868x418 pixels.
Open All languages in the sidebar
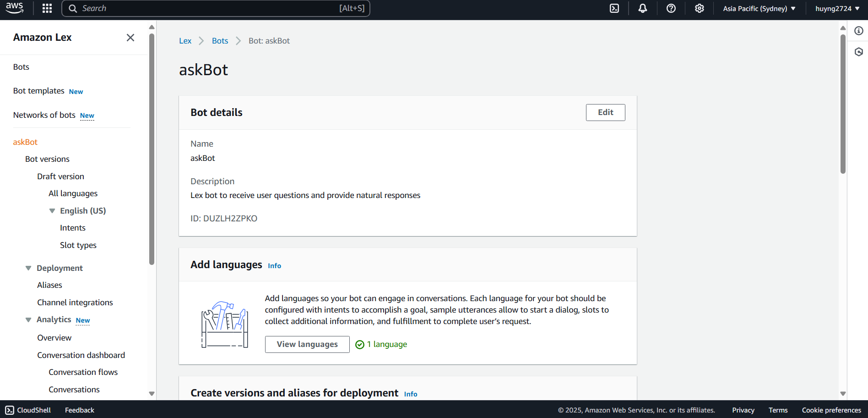73,193
